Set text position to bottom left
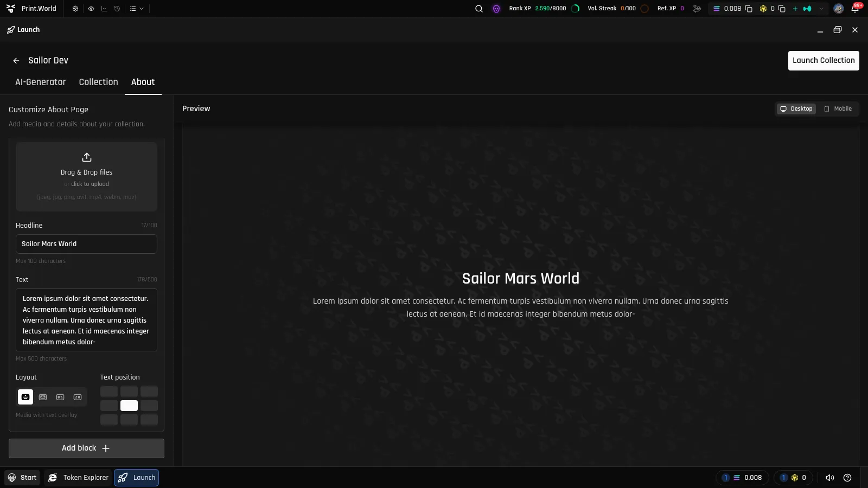 point(109,420)
